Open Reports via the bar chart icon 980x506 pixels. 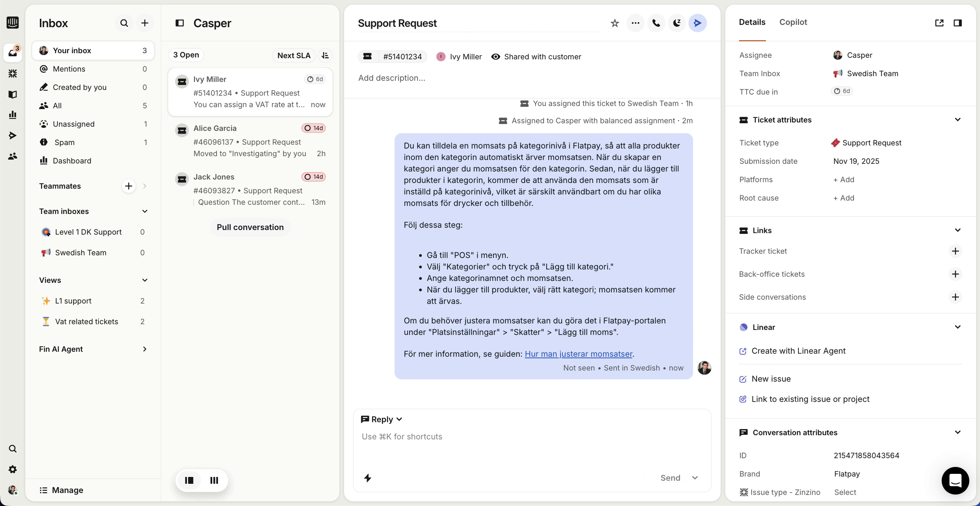tap(13, 115)
